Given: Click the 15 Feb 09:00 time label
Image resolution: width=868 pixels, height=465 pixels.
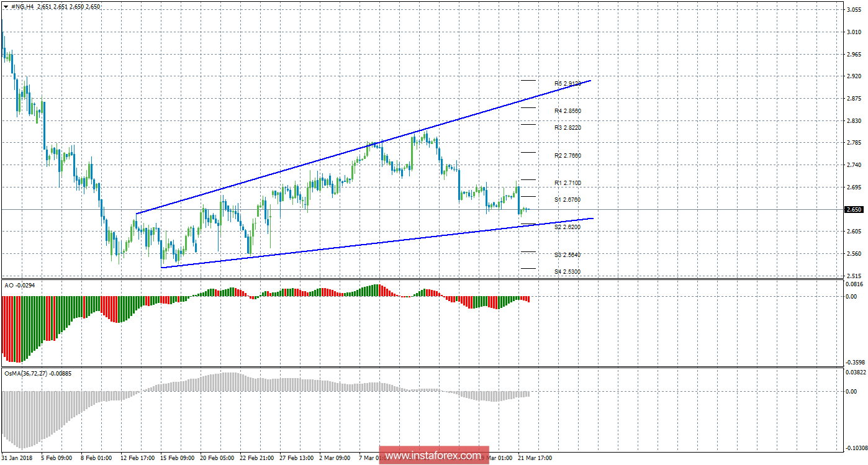Looking at the screenshot, I should (x=178, y=458).
